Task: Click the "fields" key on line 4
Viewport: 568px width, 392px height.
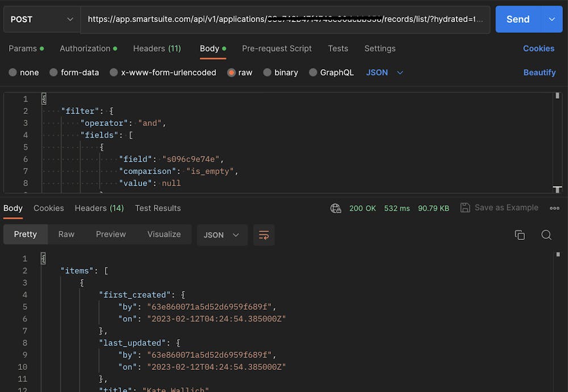Action: pos(99,135)
